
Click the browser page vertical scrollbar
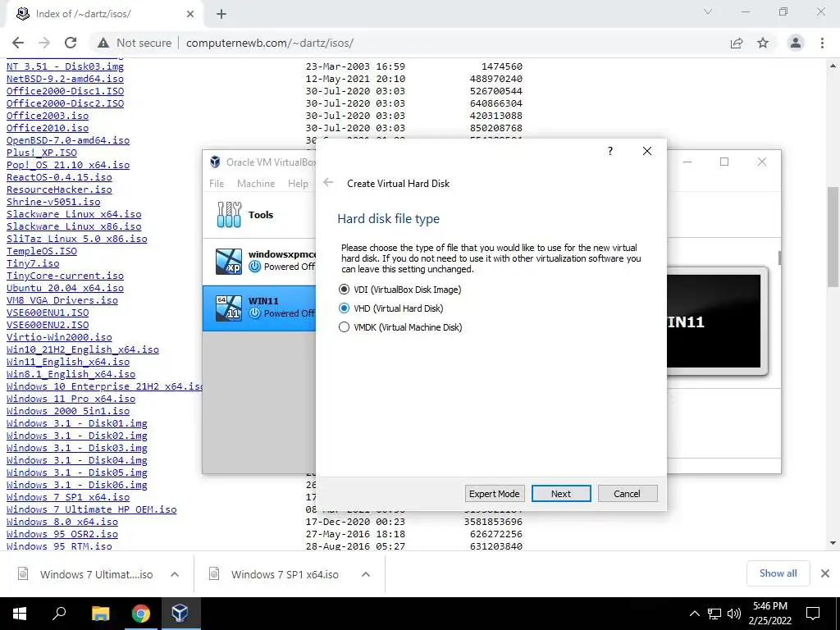[x=833, y=235]
